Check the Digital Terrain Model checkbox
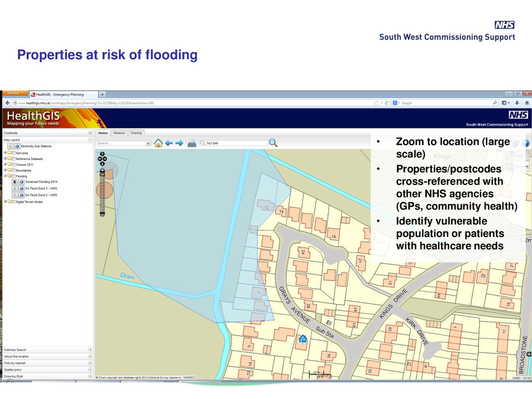The width and height of the screenshot is (532, 399). pos(14,202)
